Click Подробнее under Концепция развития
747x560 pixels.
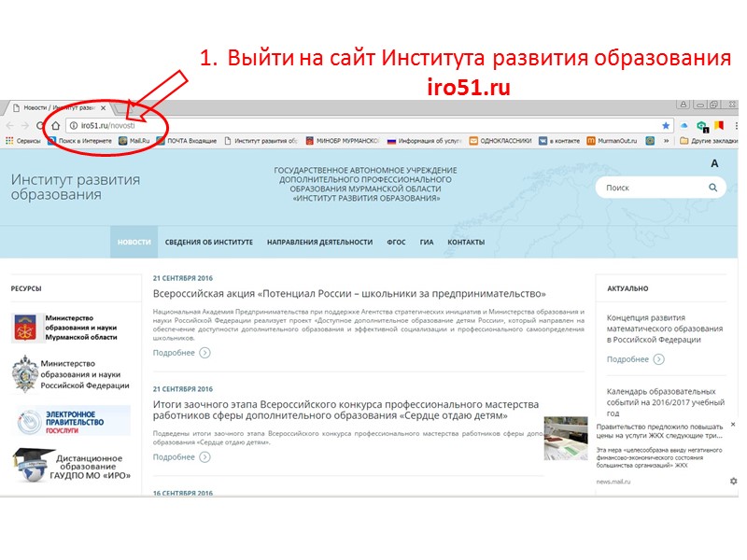pyautogui.click(x=635, y=359)
